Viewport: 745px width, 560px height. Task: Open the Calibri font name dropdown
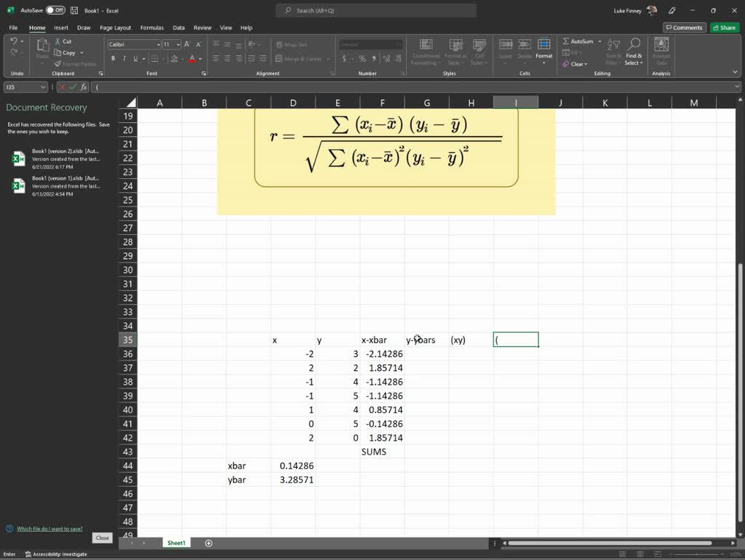pos(157,44)
